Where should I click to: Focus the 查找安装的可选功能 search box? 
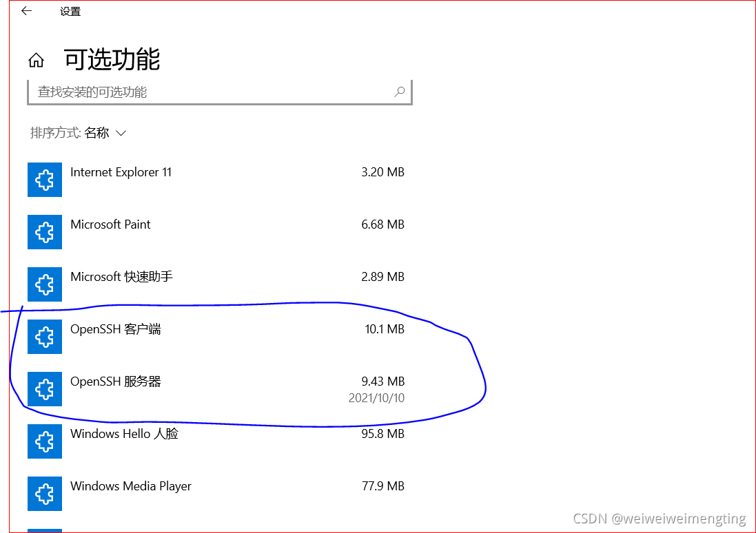click(220, 92)
